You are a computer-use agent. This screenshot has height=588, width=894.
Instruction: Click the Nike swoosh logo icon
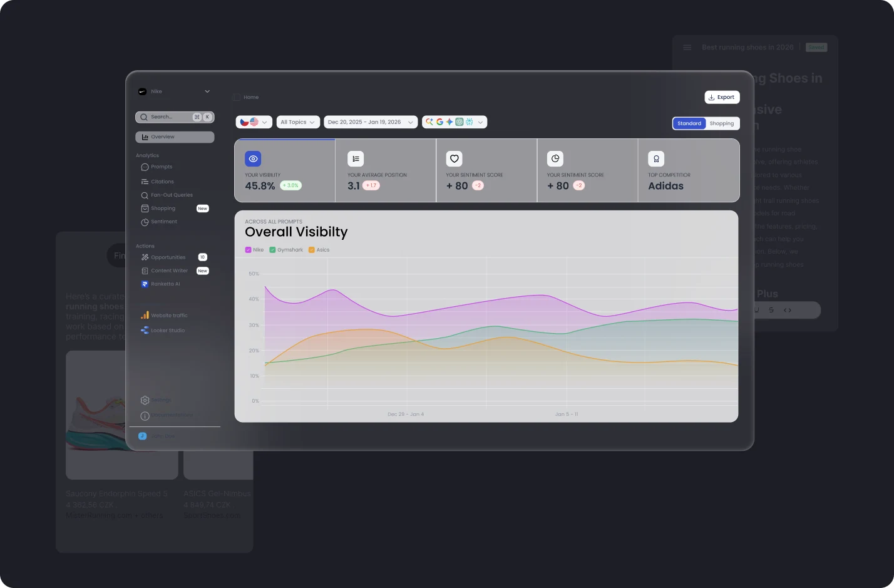coord(142,91)
